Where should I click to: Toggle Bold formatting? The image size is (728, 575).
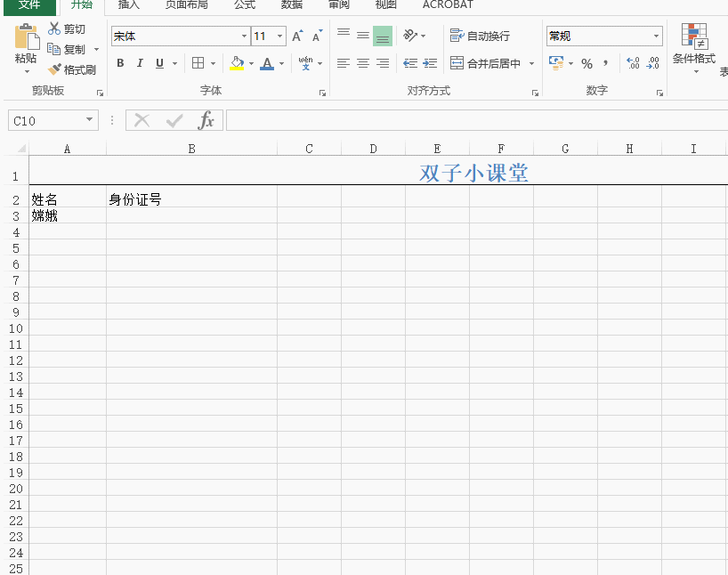point(120,63)
